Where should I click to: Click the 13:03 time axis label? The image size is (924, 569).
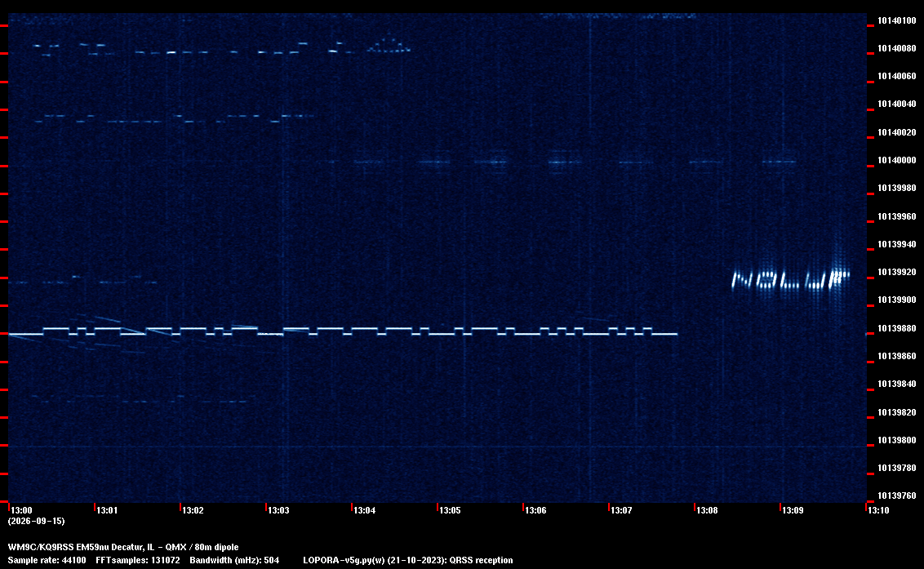pos(278,510)
